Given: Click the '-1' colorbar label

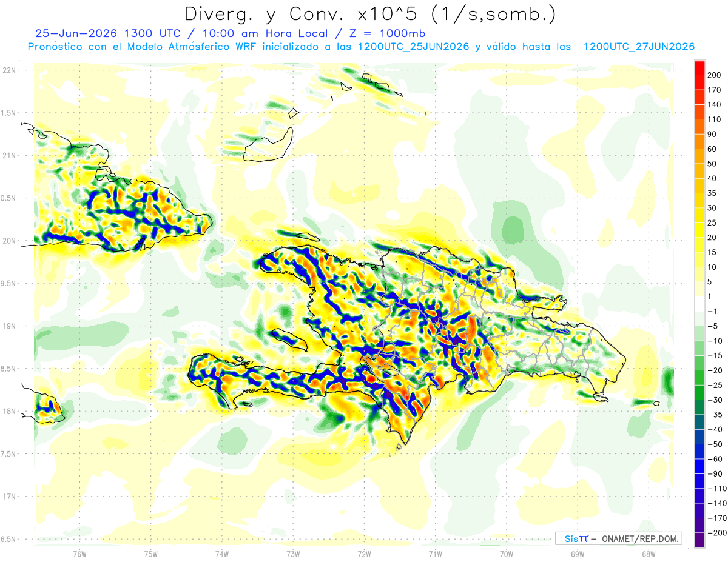Looking at the screenshot, I should click(713, 311).
